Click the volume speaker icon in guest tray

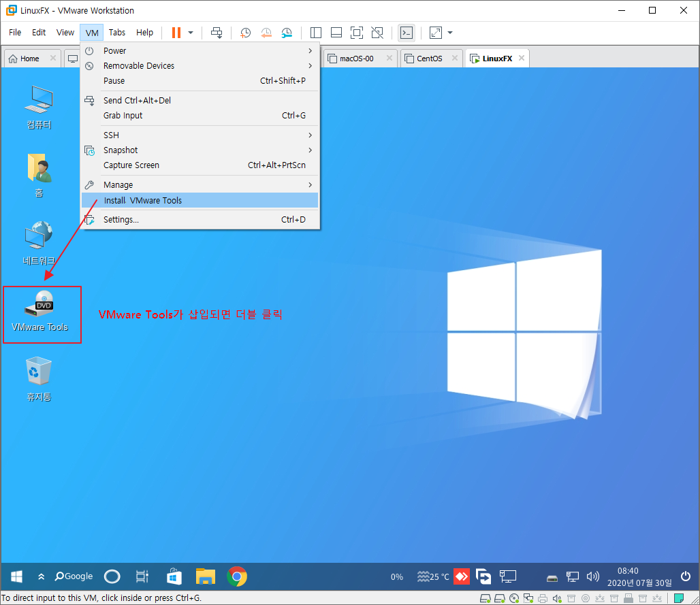click(x=592, y=576)
